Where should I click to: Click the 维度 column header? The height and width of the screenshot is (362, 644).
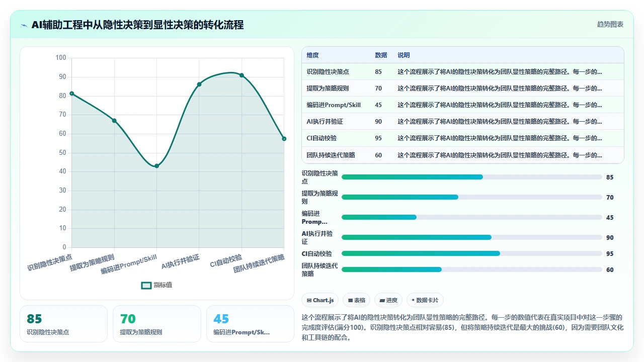[x=312, y=55]
